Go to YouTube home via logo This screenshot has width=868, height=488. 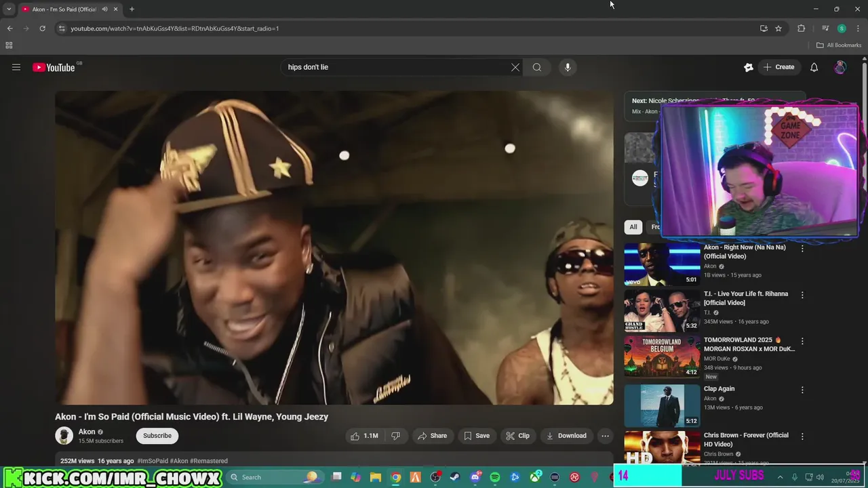(x=54, y=67)
